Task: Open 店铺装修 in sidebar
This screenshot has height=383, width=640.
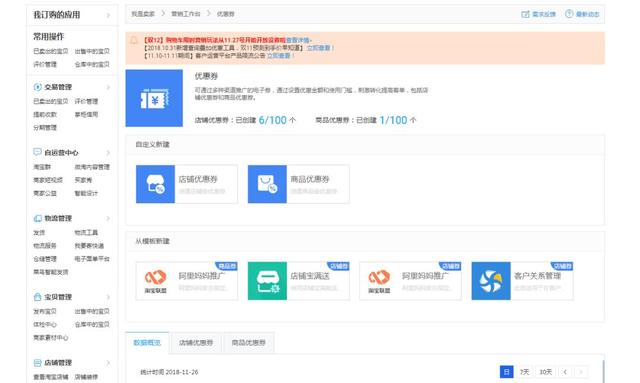Action: (86, 377)
